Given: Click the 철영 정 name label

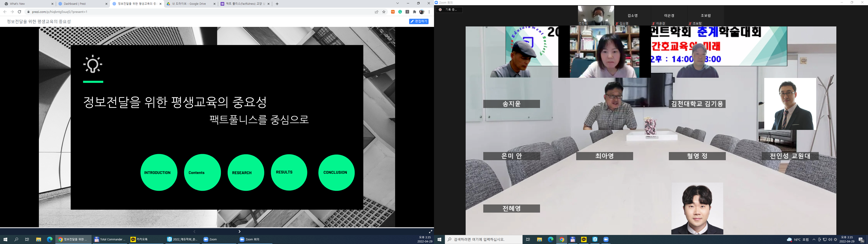Looking at the screenshot, I should point(697,156).
